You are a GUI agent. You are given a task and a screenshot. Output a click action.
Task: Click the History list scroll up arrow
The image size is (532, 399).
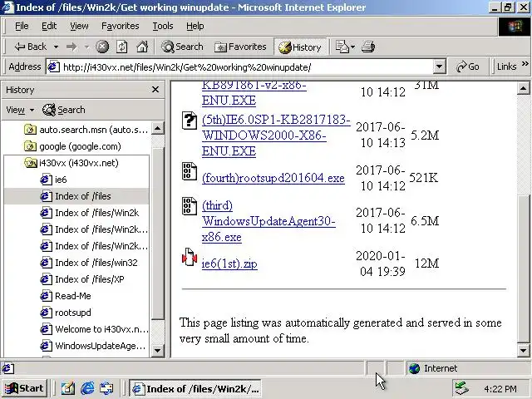pos(157,128)
